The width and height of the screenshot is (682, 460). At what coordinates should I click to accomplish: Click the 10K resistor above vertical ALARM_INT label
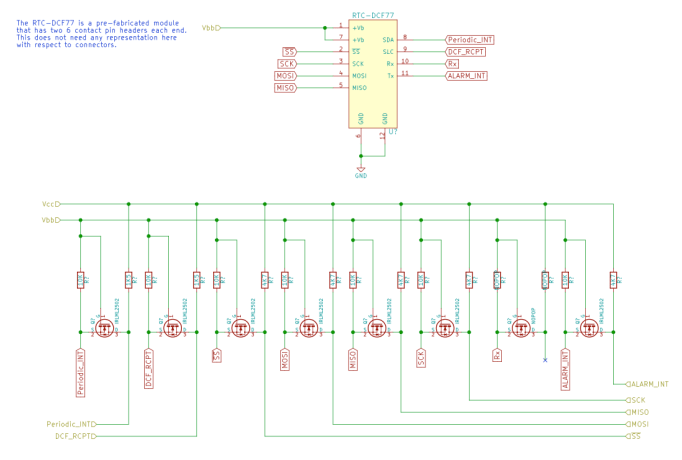tap(565, 280)
